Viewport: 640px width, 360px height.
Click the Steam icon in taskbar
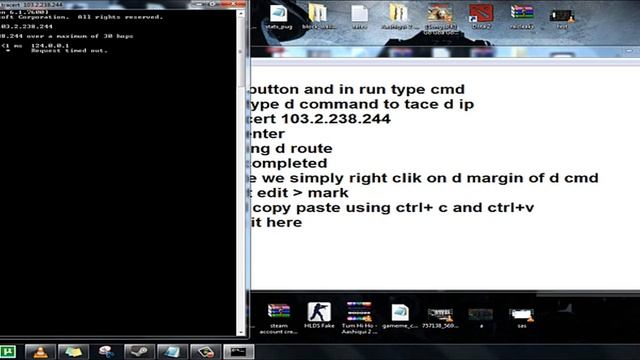tap(139, 352)
